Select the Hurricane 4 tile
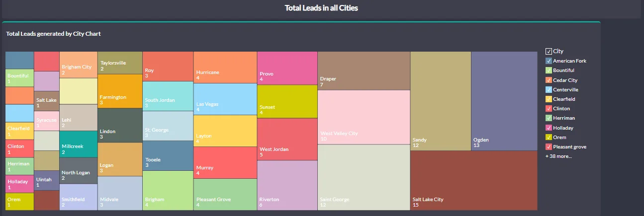The height and width of the screenshot is (216, 644). coord(225,67)
